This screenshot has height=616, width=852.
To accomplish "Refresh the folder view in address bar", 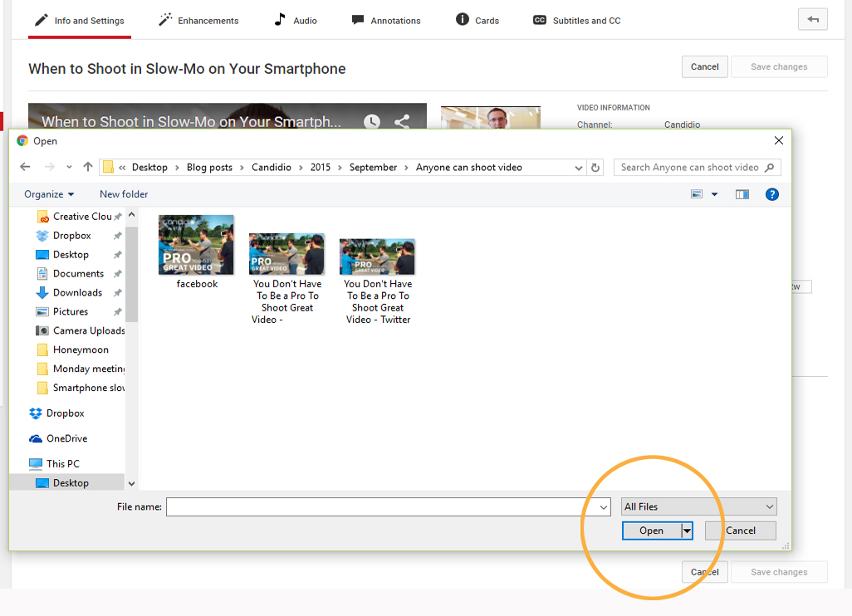I will (x=595, y=168).
